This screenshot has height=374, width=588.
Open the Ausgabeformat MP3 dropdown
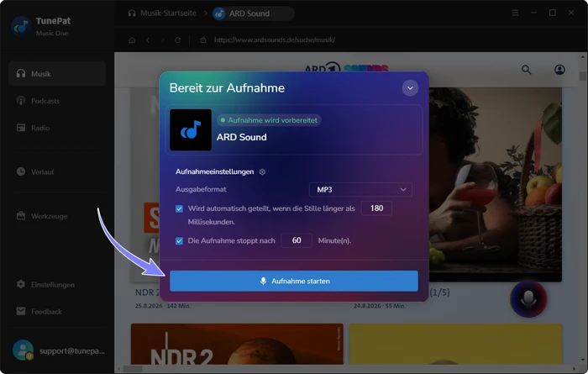pos(360,189)
